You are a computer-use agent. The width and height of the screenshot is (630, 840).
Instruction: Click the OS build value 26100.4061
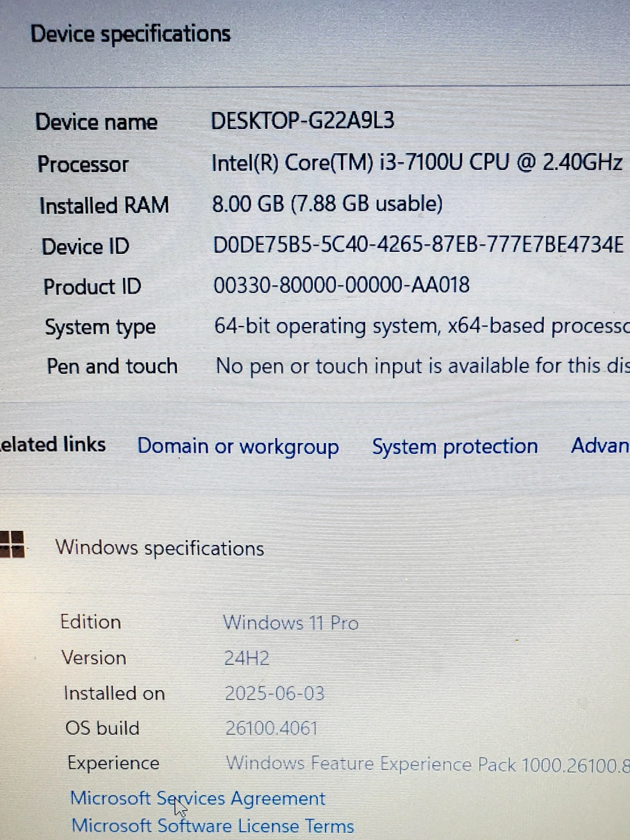point(272,728)
